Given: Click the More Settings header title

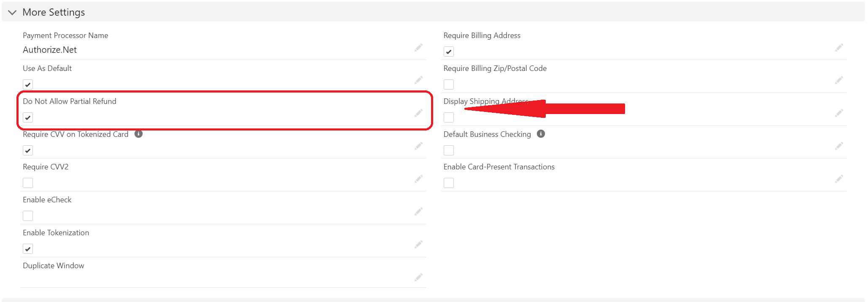Looking at the screenshot, I should point(54,13).
